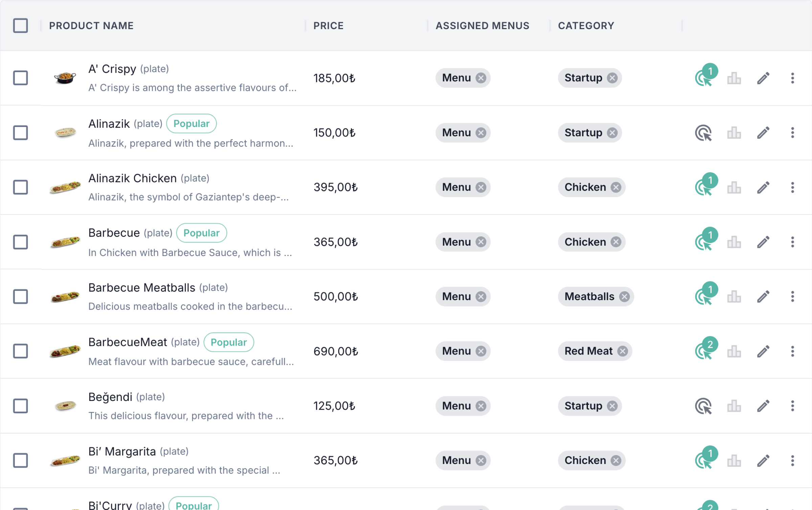Image resolution: width=812 pixels, height=510 pixels.
Task: Remove Menu tag from A' Crispy
Action: [x=481, y=78]
